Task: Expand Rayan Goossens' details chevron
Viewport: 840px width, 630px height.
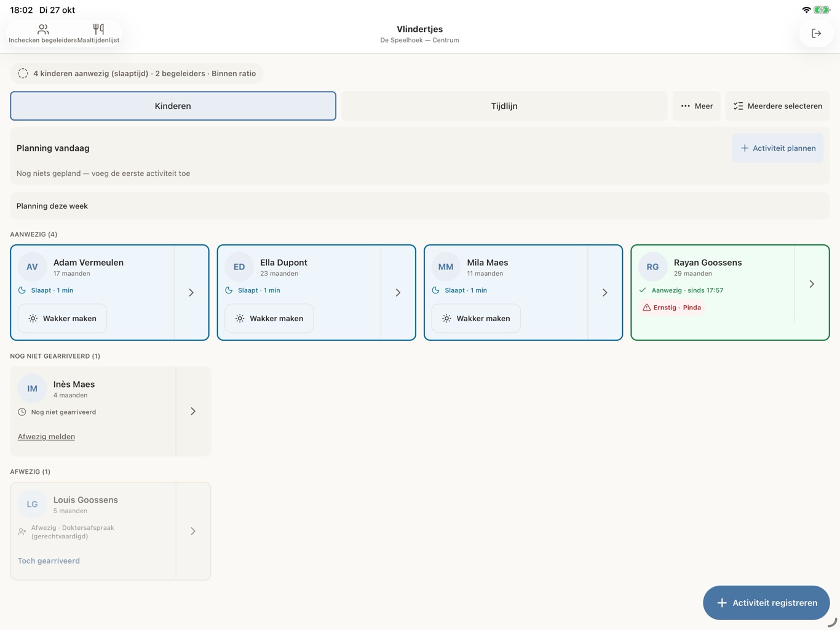Action: click(x=812, y=284)
